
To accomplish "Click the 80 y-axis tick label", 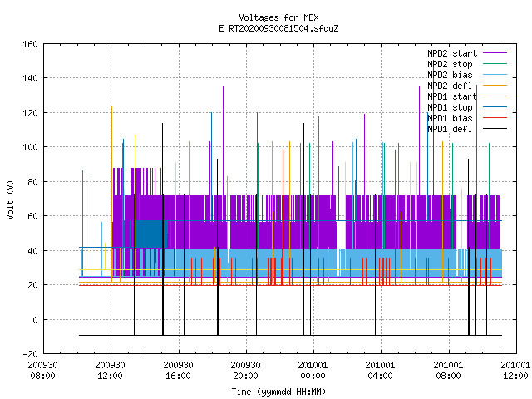I will pyautogui.click(x=32, y=182).
